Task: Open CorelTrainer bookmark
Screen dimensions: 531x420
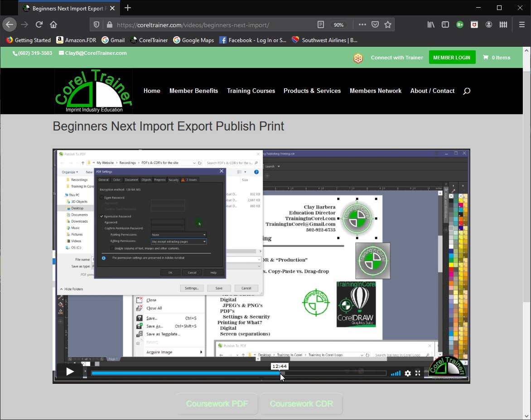Action: [149, 40]
